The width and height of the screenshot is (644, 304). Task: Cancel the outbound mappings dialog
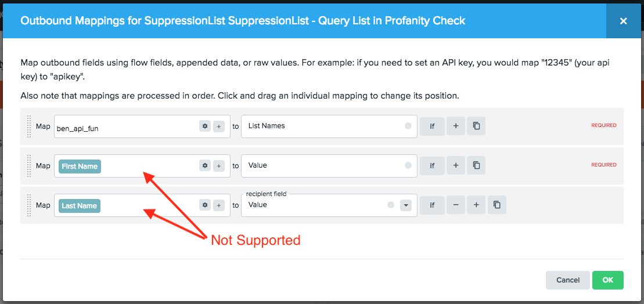point(567,280)
